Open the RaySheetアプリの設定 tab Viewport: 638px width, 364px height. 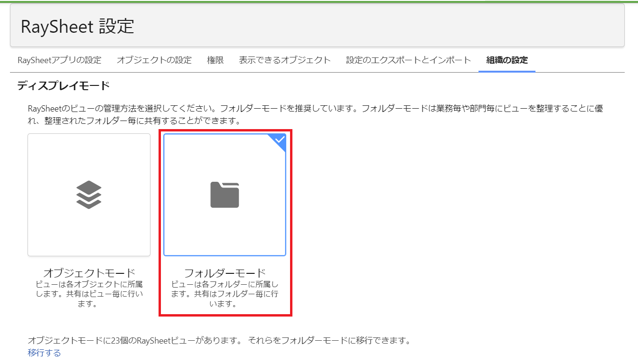point(59,60)
